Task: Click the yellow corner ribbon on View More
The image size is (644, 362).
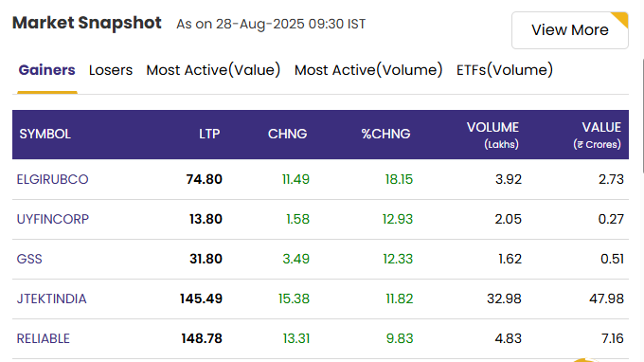Action: (x=621, y=19)
